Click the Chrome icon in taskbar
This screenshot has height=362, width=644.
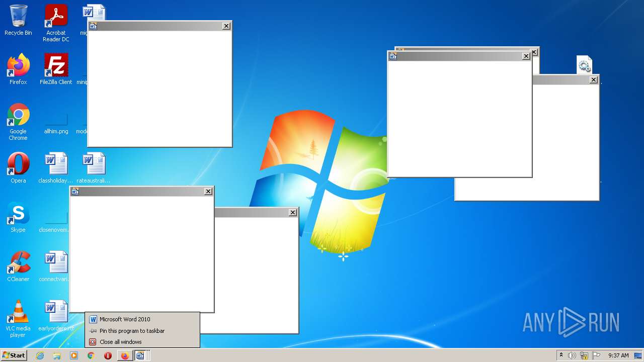[x=91, y=355]
